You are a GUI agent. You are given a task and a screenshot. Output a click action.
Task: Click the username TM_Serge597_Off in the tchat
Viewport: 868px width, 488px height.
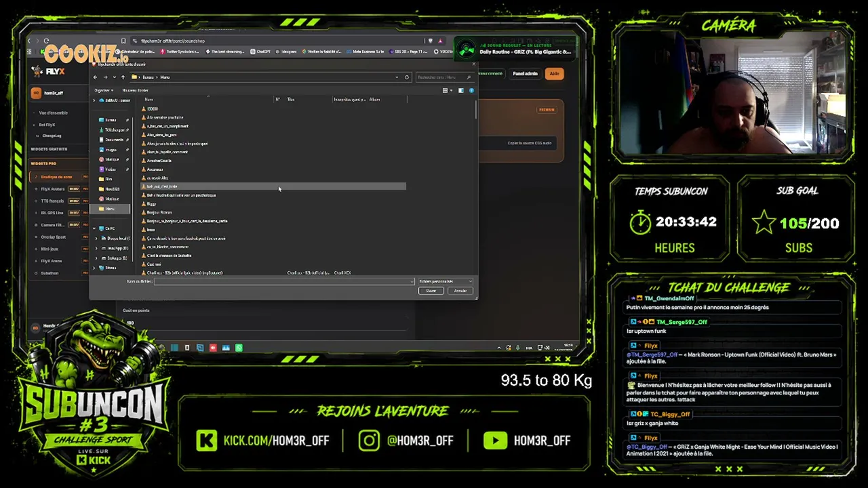coord(682,322)
